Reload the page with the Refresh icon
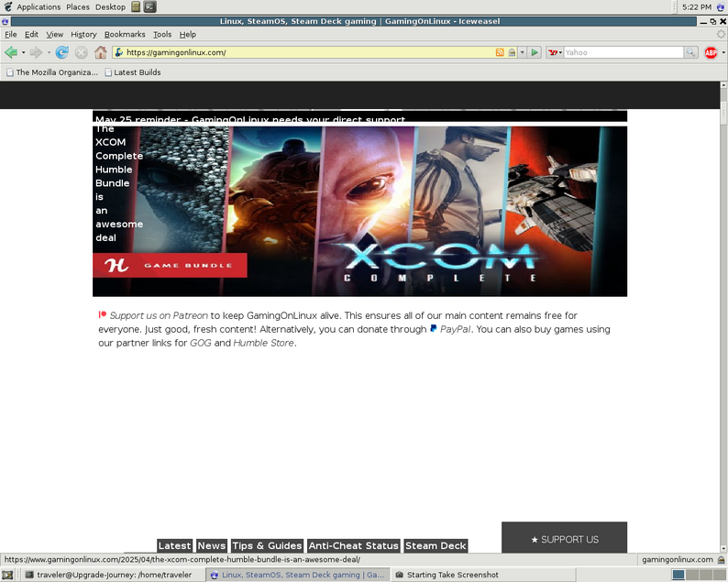Image resolution: width=728 pixels, height=582 pixels. [61, 52]
